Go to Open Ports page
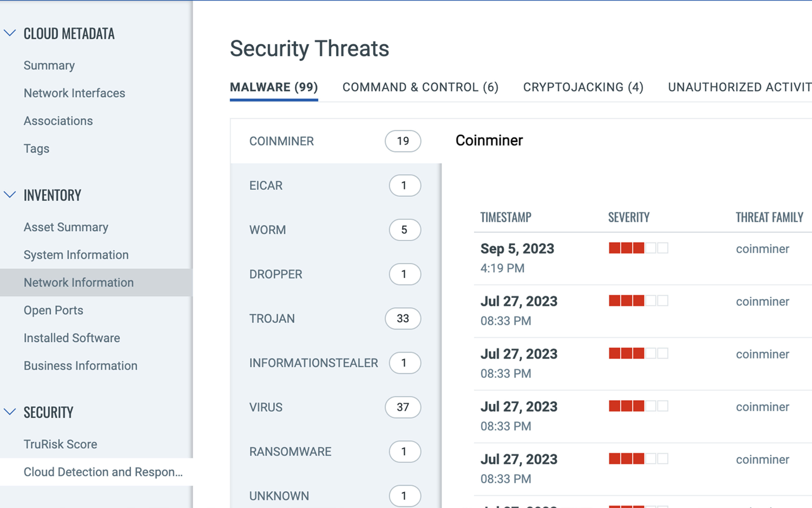This screenshot has height=508, width=812. [x=53, y=310]
